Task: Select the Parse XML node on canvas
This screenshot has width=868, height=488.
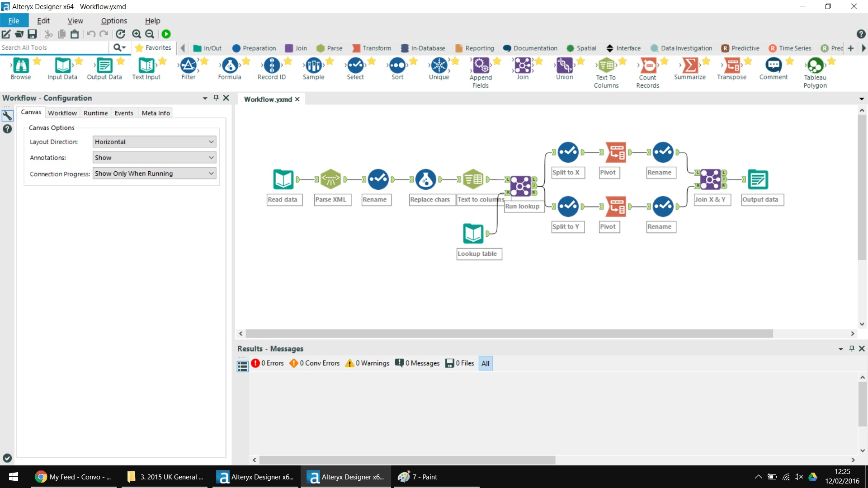Action: coord(331,179)
